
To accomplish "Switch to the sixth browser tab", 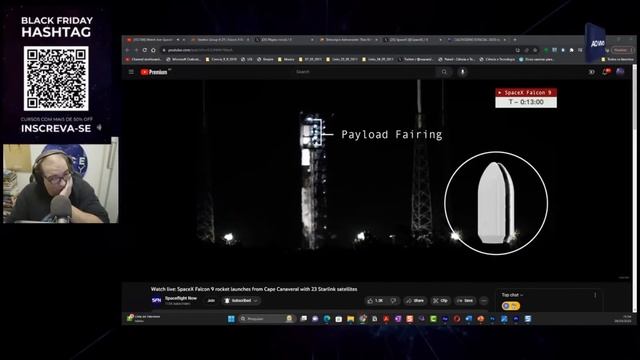I will (477, 40).
